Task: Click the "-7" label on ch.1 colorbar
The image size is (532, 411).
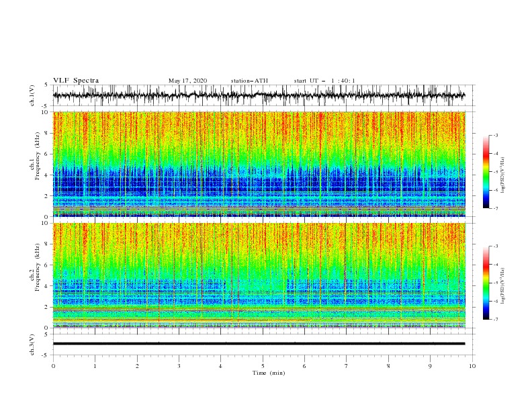Action: coord(496,208)
